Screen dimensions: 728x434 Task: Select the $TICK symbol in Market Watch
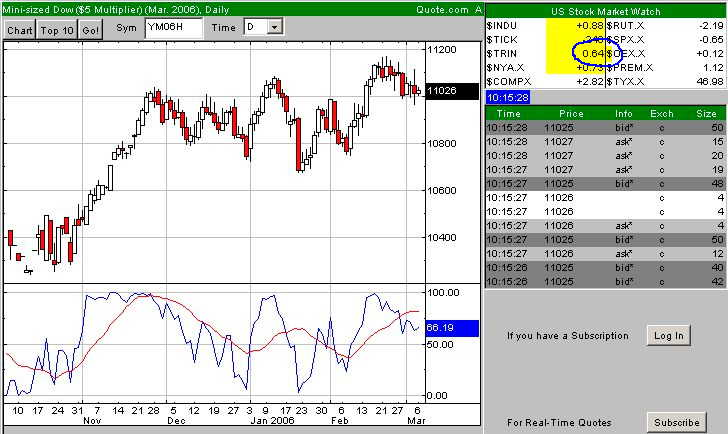[501, 40]
